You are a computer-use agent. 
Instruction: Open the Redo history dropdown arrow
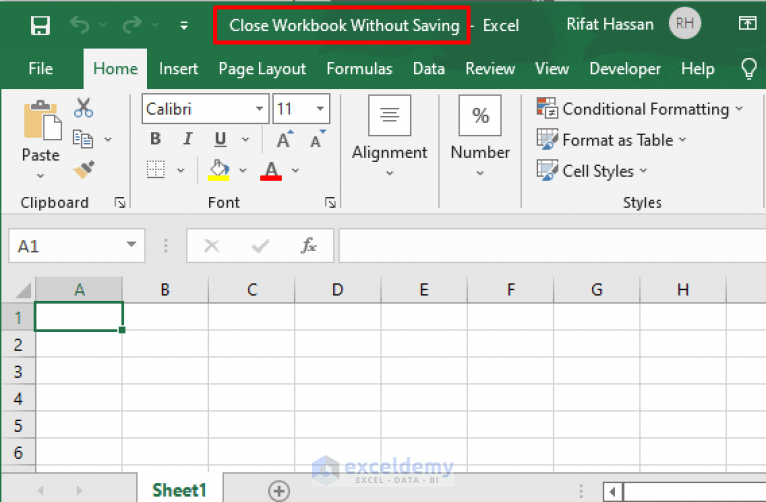click(155, 24)
